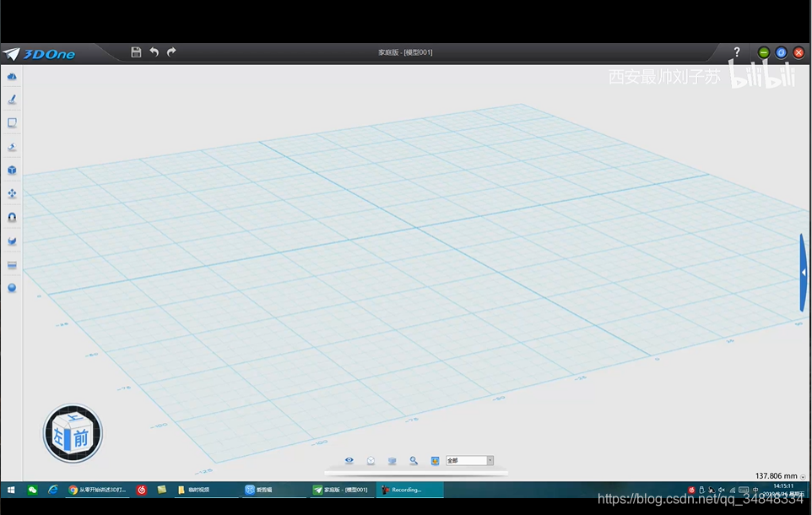Redo the last action
The width and height of the screenshot is (812, 515).
point(171,51)
